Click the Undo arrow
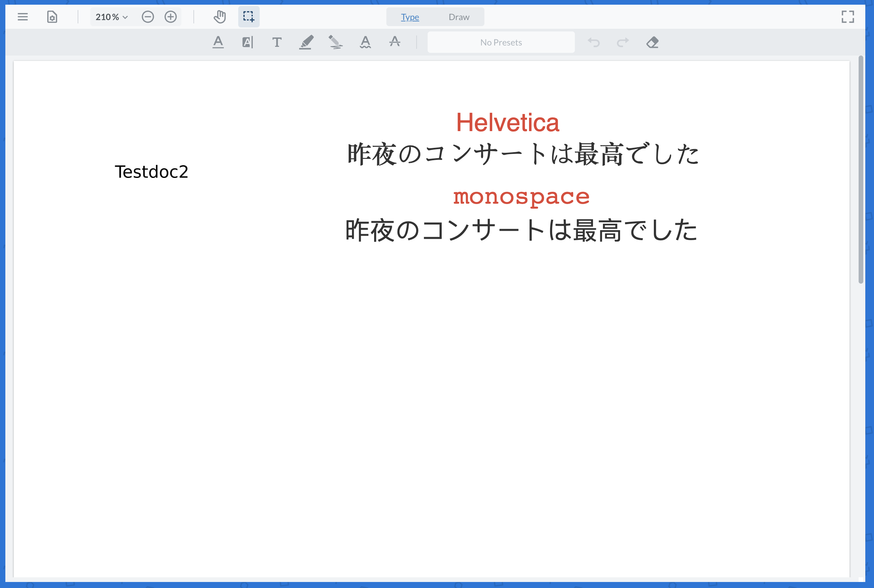 click(593, 42)
